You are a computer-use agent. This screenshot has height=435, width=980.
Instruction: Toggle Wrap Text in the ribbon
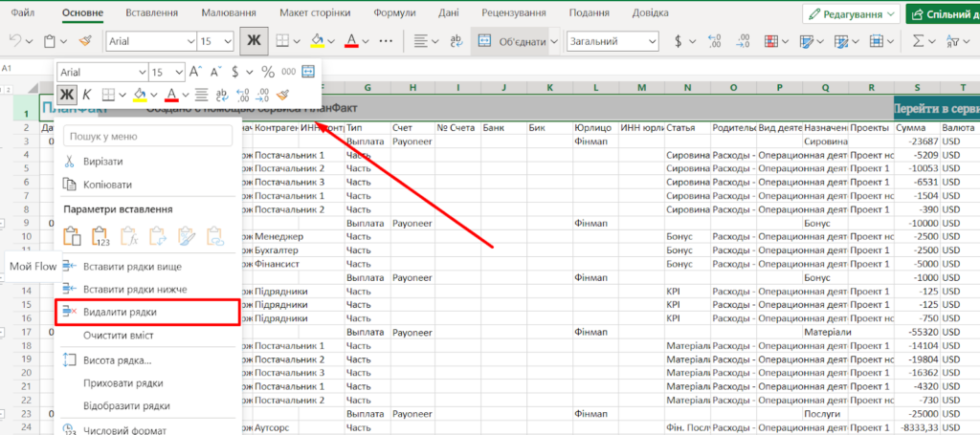456,41
